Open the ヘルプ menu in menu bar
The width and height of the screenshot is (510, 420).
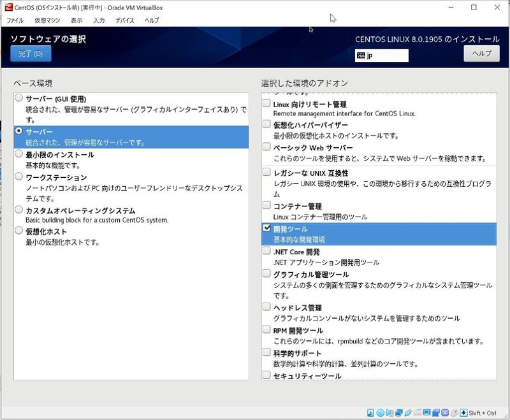pyautogui.click(x=152, y=20)
